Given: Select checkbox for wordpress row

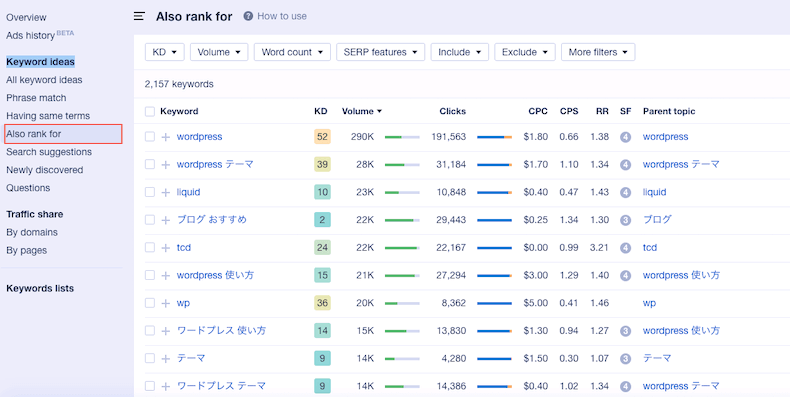Looking at the screenshot, I should tap(150, 137).
